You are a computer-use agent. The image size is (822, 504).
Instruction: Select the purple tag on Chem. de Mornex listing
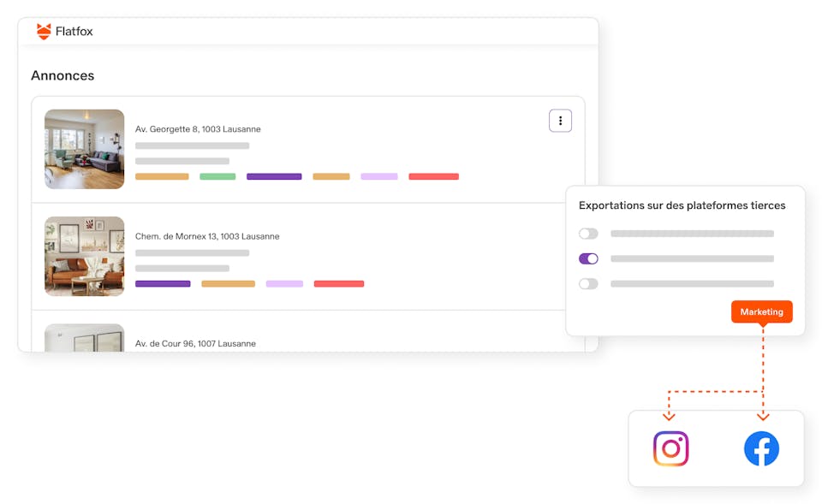[x=163, y=283]
